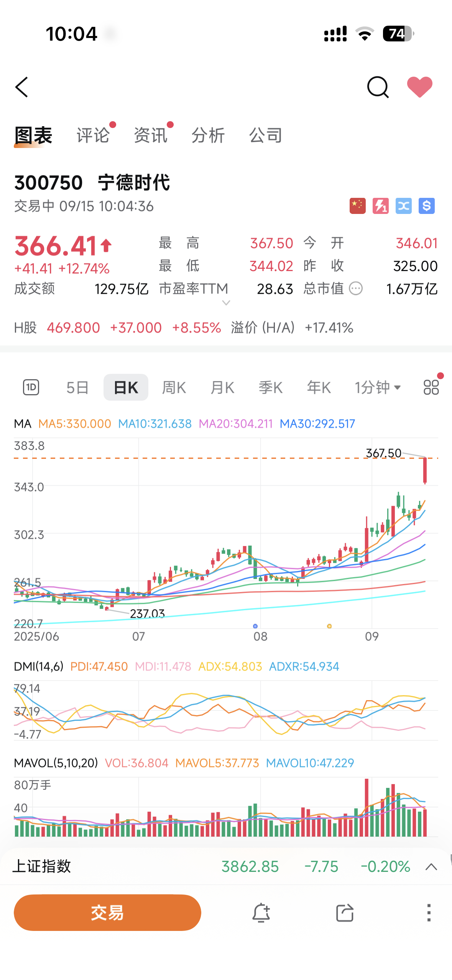Viewport: 452px width, 980px height.
Task: Expand the index bar up chevron
Action: click(x=431, y=867)
